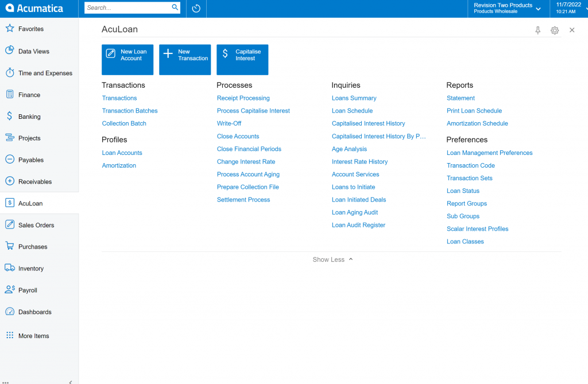
Task: Select Payroll in the sidebar menu
Action: (28, 290)
